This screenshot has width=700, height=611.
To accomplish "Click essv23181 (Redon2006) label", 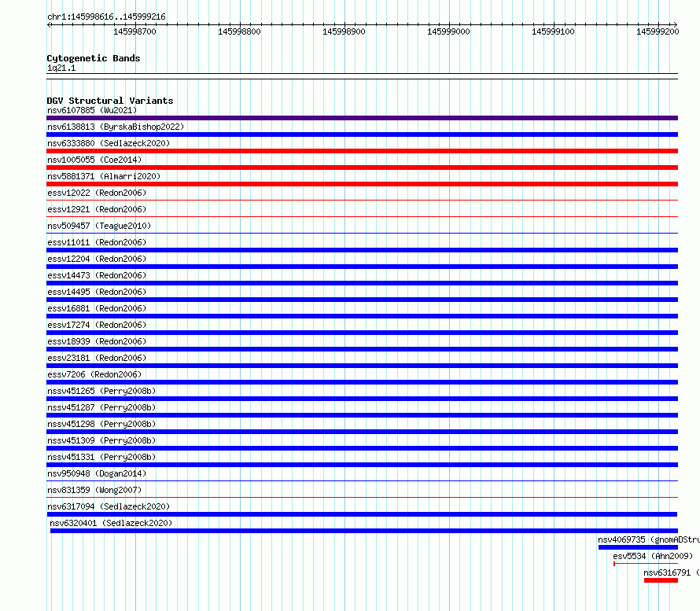I will tap(97, 358).
